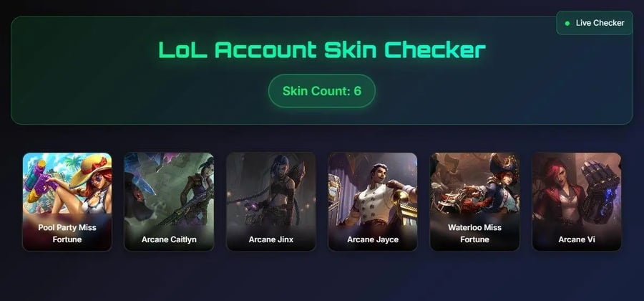Click the green header banner panel
The width and height of the screenshot is (644, 301).
pyautogui.click(x=321, y=70)
